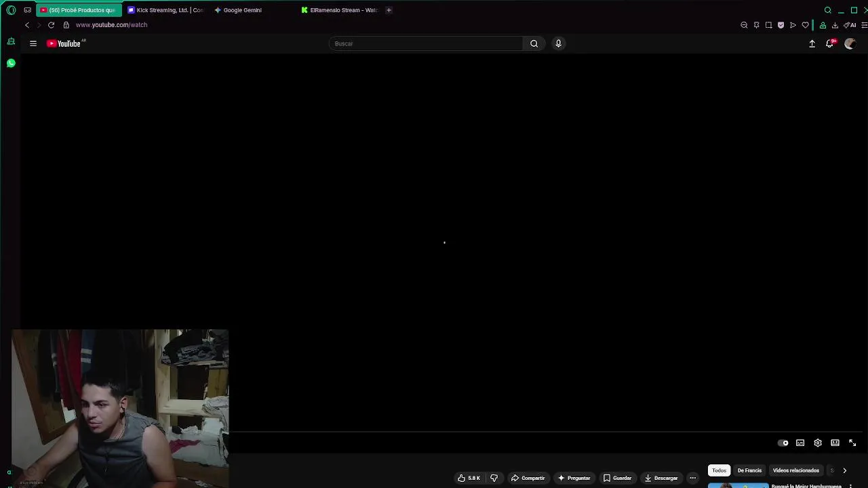Open more video actions ellipsis

tap(692, 478)
